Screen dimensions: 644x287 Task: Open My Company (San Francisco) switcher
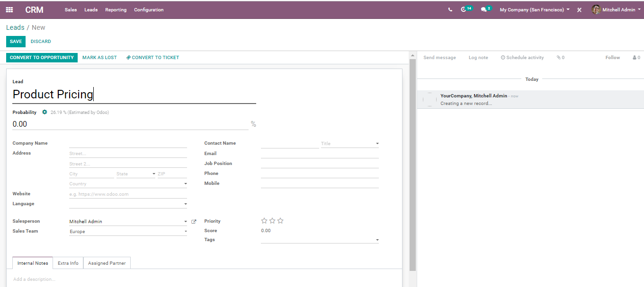[535, 9]
